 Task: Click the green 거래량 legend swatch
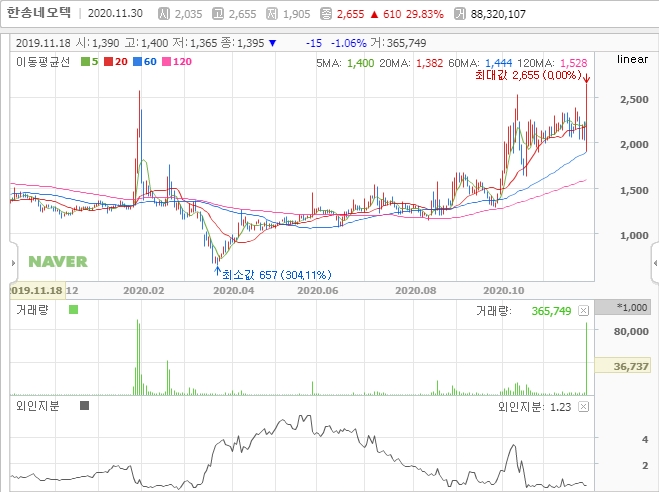click(74, 310)
